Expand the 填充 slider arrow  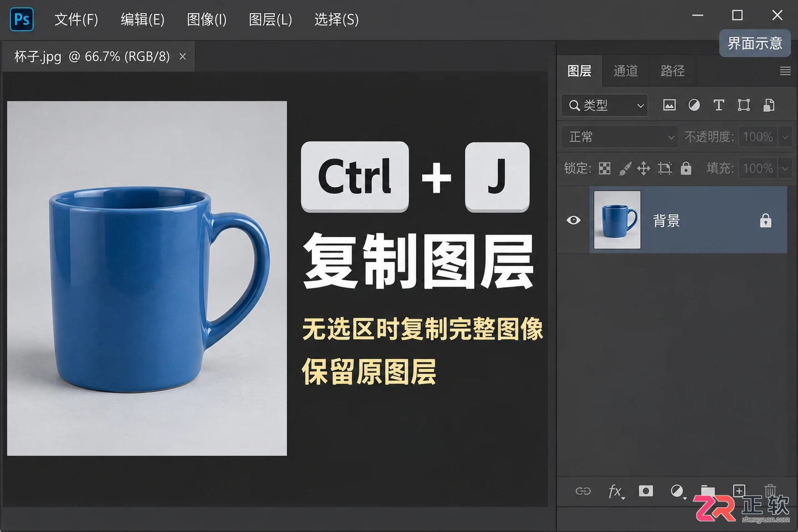click(785, 168)
